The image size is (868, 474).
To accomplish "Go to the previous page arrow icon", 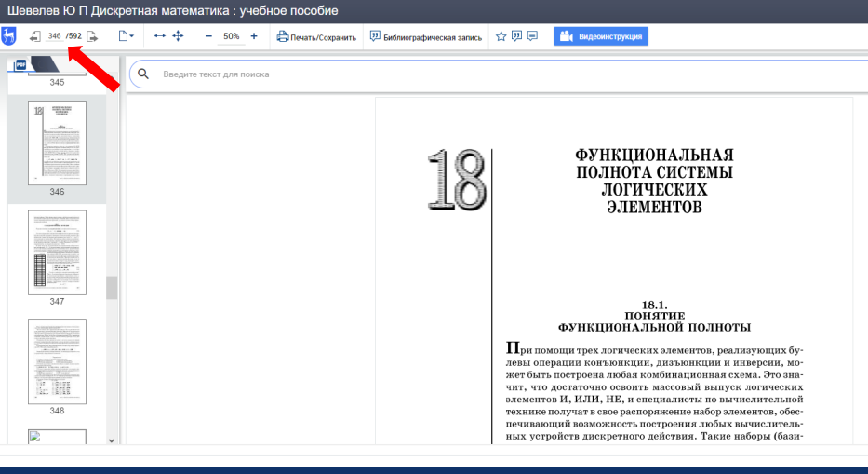I will (34, 36).
